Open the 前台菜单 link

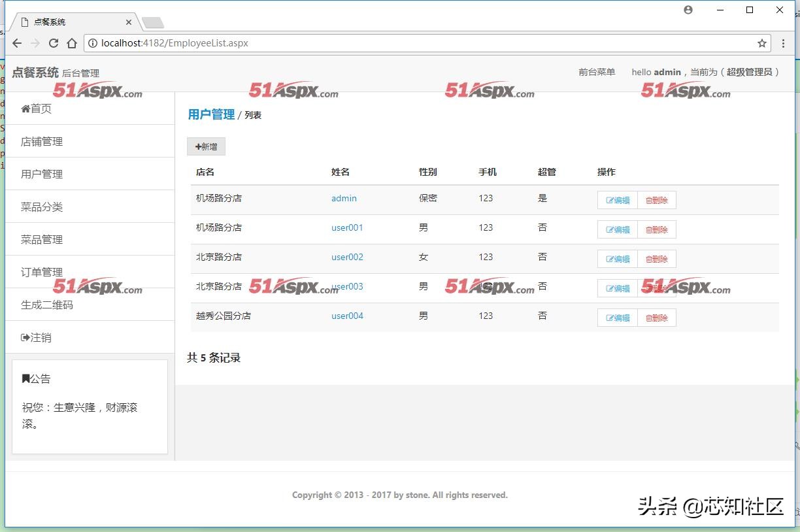click(x=597, y=73)
